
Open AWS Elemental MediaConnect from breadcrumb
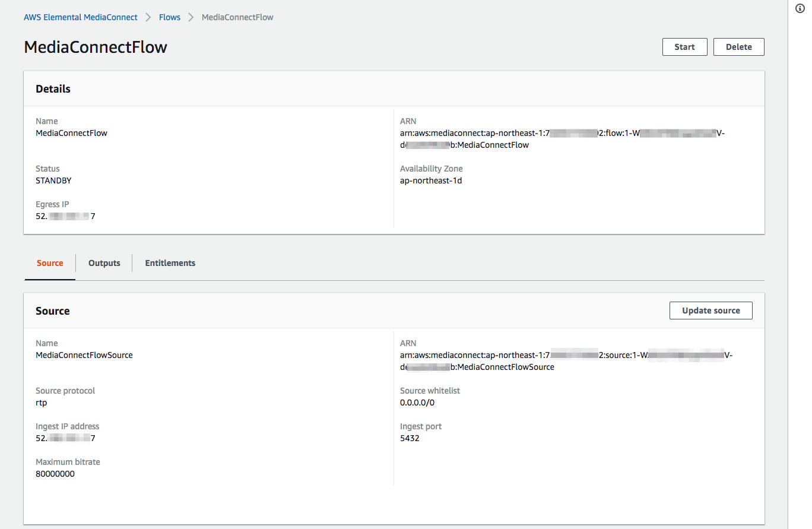click(81, 17)
